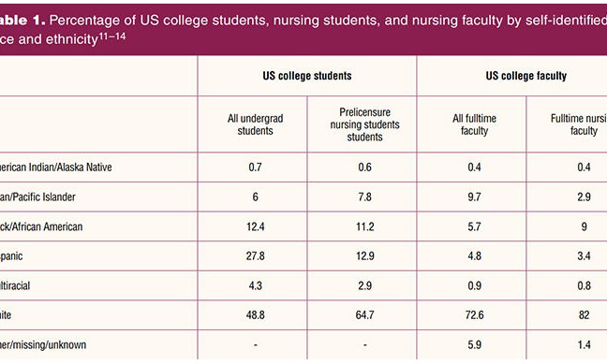Select the Multiracial row label

[15, 285]
